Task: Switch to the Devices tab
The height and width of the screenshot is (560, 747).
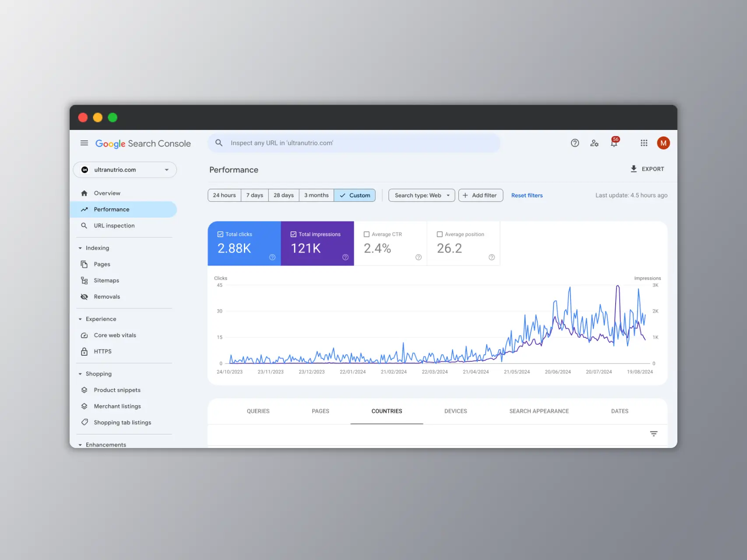Action: (455, 411)
